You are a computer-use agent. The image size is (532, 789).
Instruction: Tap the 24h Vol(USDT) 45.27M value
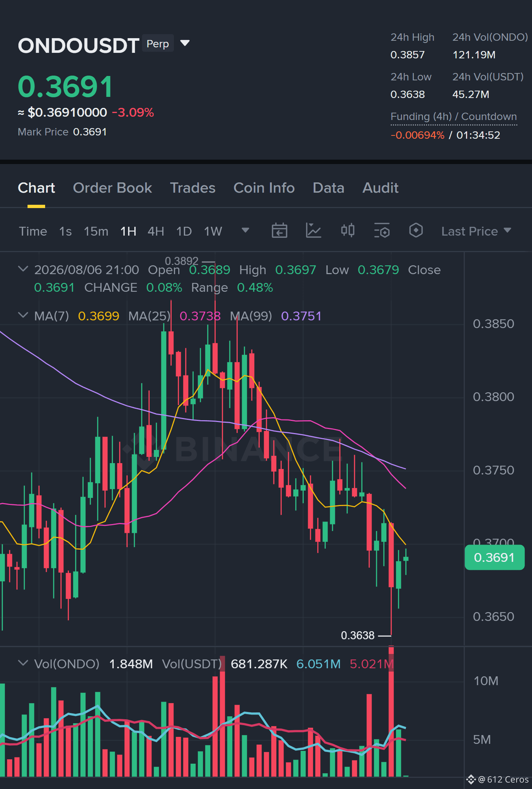[471, 94]
